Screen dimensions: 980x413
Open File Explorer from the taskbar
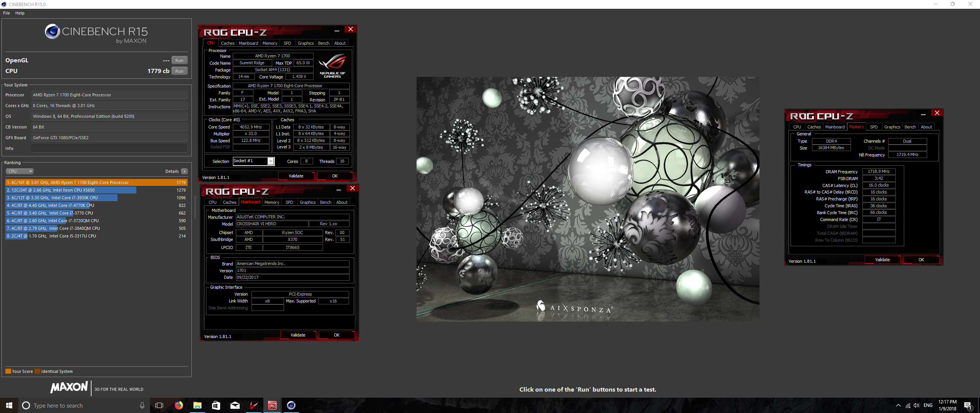[197, 405]
